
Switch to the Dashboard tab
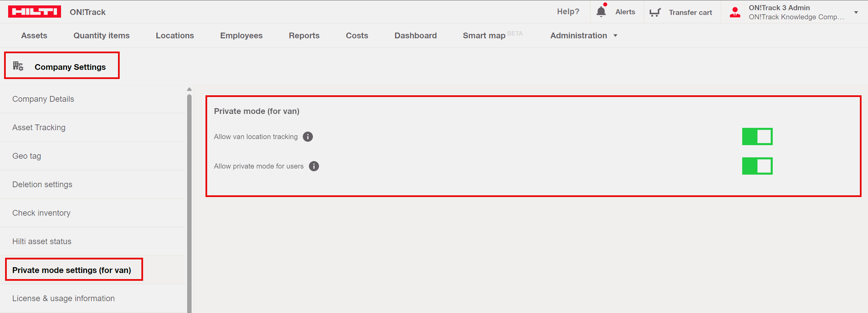tap(416, 36)
